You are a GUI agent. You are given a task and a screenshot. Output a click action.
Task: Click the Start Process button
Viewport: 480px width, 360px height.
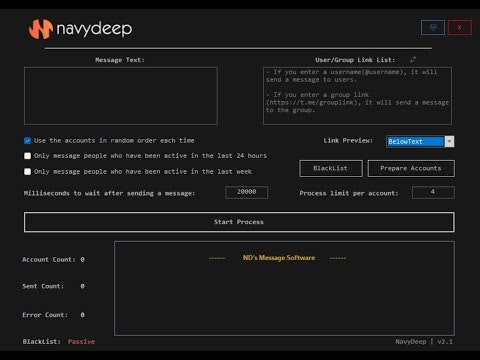pyautogui.click(x=239, y=222)
